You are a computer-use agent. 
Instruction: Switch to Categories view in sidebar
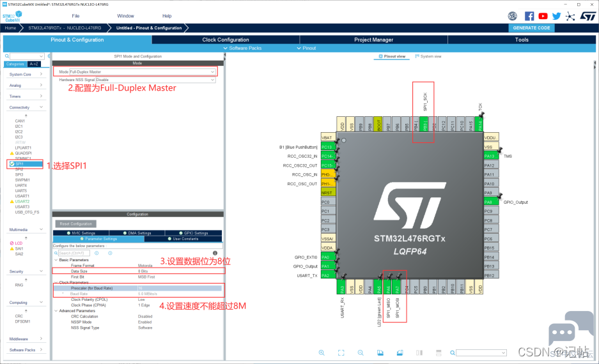tap(14, 64)
